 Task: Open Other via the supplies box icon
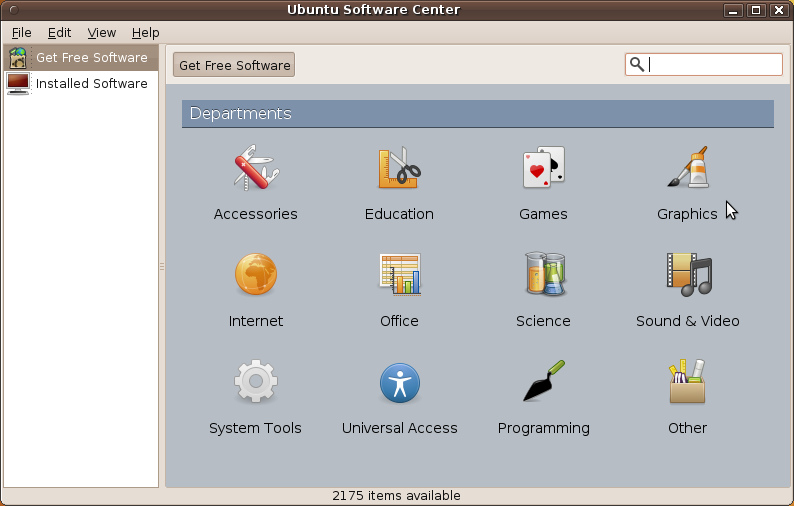pyautogui.click(x=687, y=381)
